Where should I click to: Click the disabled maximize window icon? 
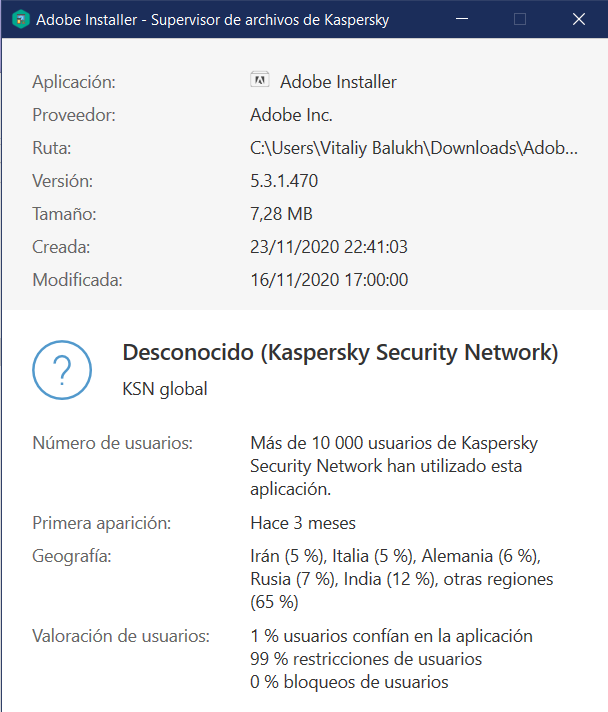520,19
